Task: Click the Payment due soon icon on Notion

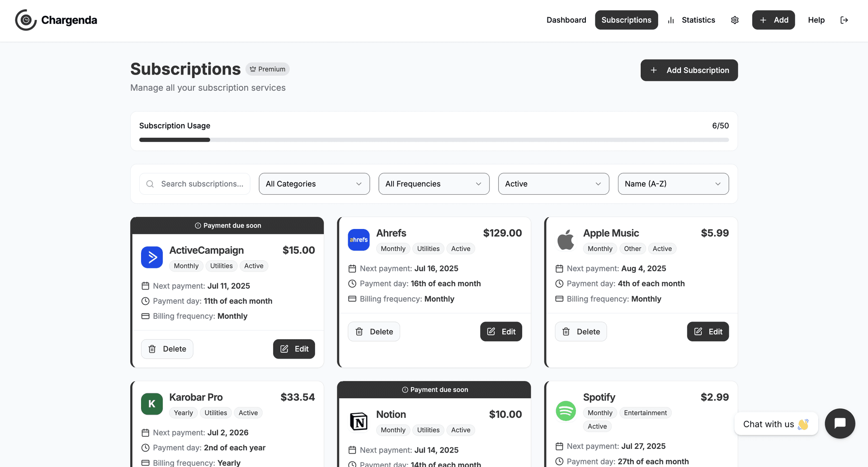Action: (405, 390)
